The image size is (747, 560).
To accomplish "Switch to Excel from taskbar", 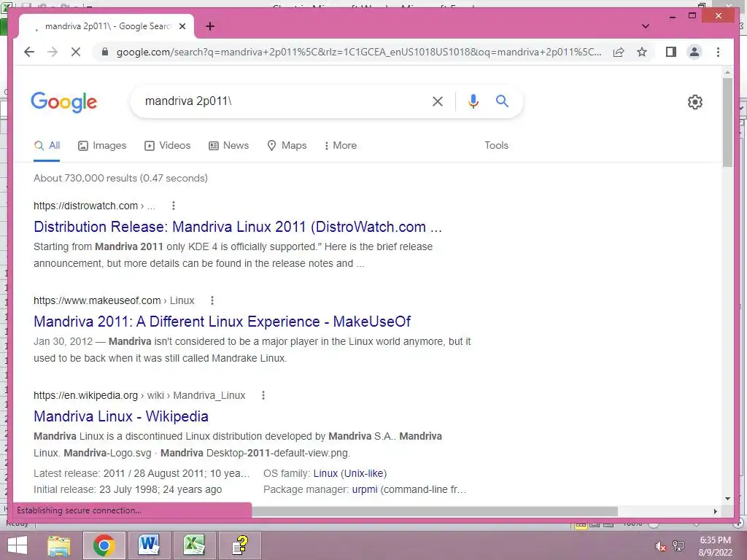I will coord(194,545).
